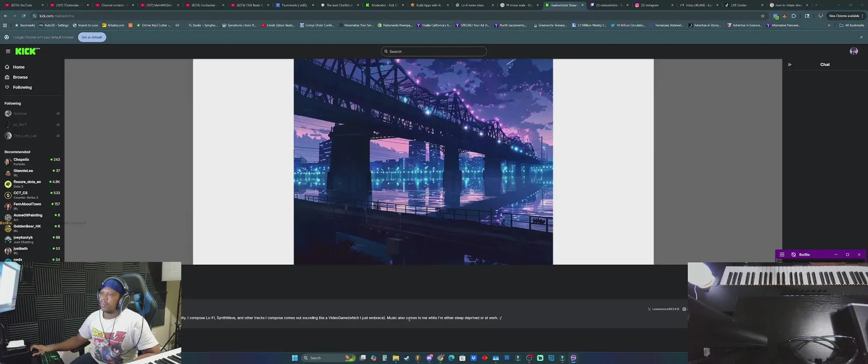Open joeykaotyk recommended channel

point(32,239)
